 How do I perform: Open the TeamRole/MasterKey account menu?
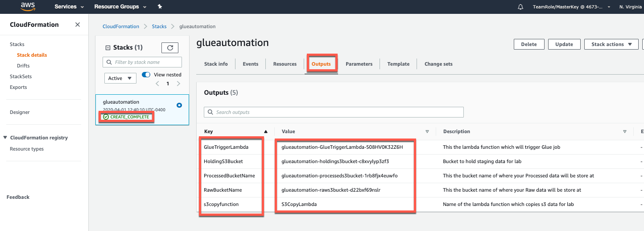click(571, 7)
